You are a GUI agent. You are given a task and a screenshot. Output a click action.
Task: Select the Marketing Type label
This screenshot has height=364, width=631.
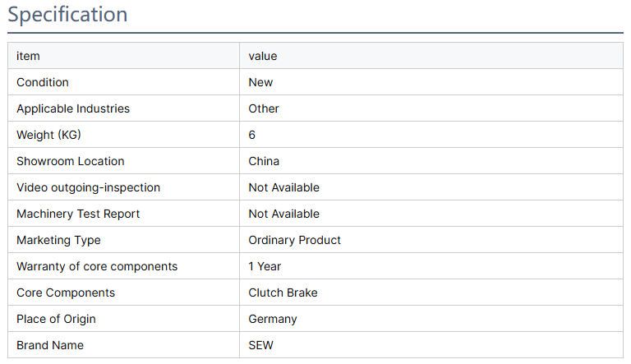pyautogui.click(x=58, y=240)
